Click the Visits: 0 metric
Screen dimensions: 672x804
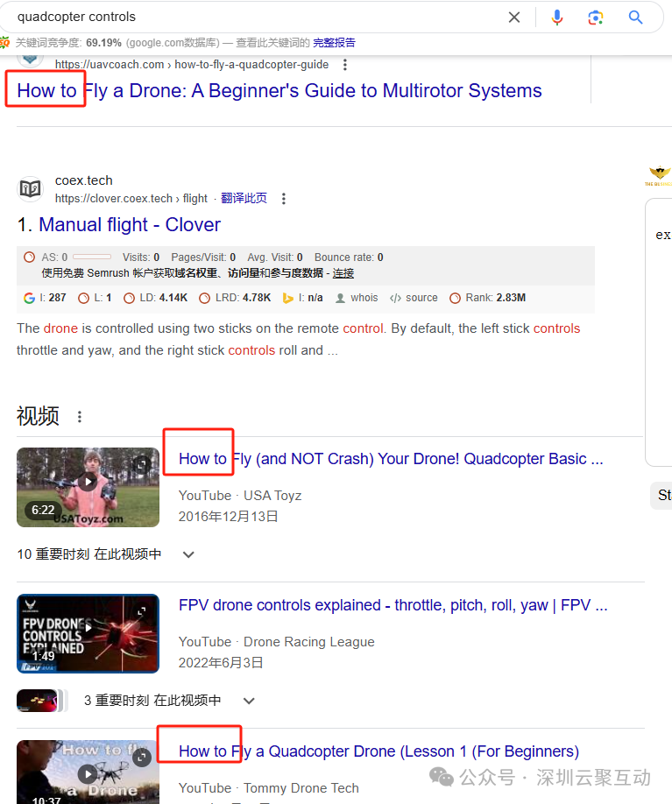pos(141,257)
